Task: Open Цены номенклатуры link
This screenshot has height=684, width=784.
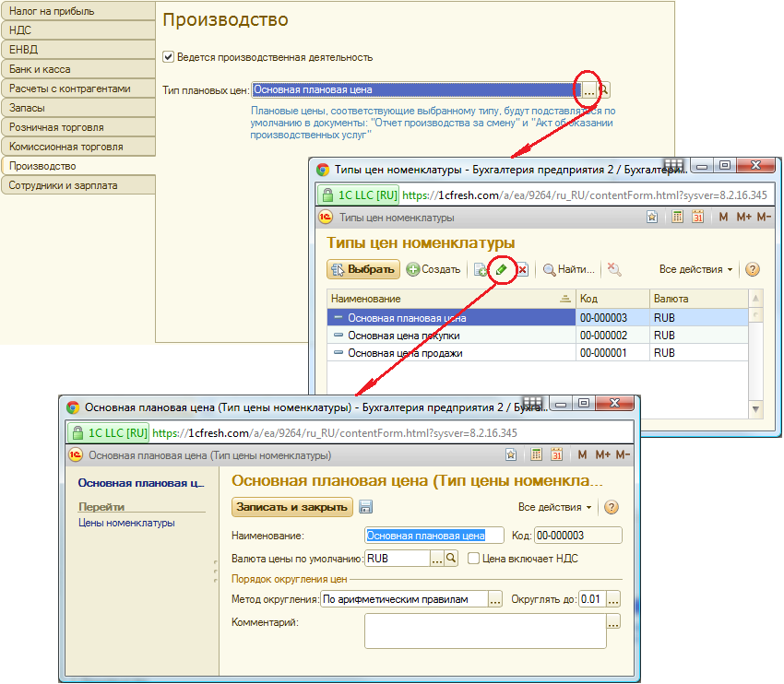Action: [x=126, y=523]
